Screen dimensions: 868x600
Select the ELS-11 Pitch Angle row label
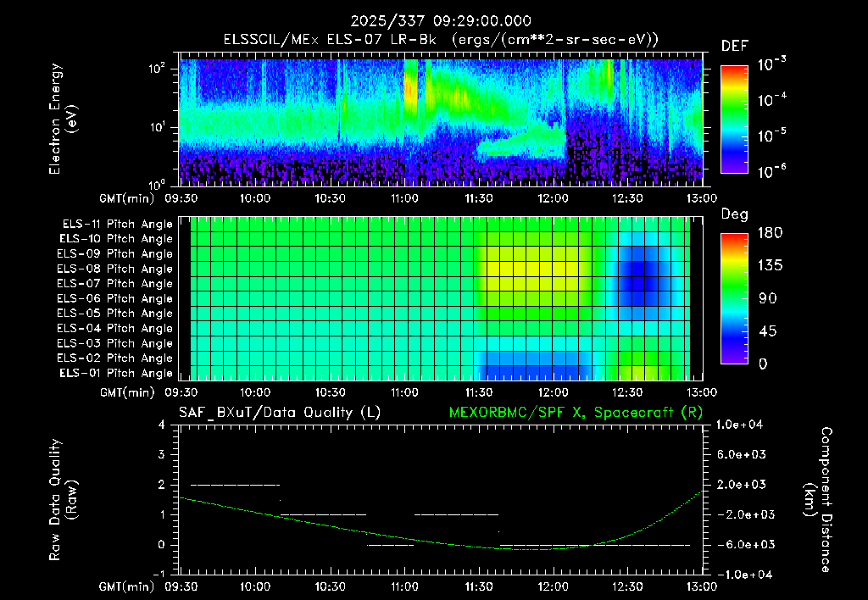117,225
